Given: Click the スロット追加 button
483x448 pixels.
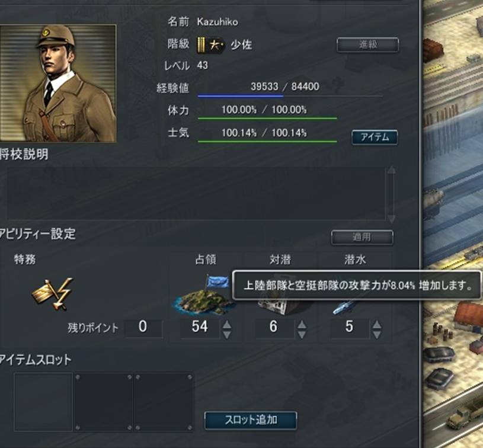Looking at the screenshot, I should pyautogui.click(x=251, y=420).
